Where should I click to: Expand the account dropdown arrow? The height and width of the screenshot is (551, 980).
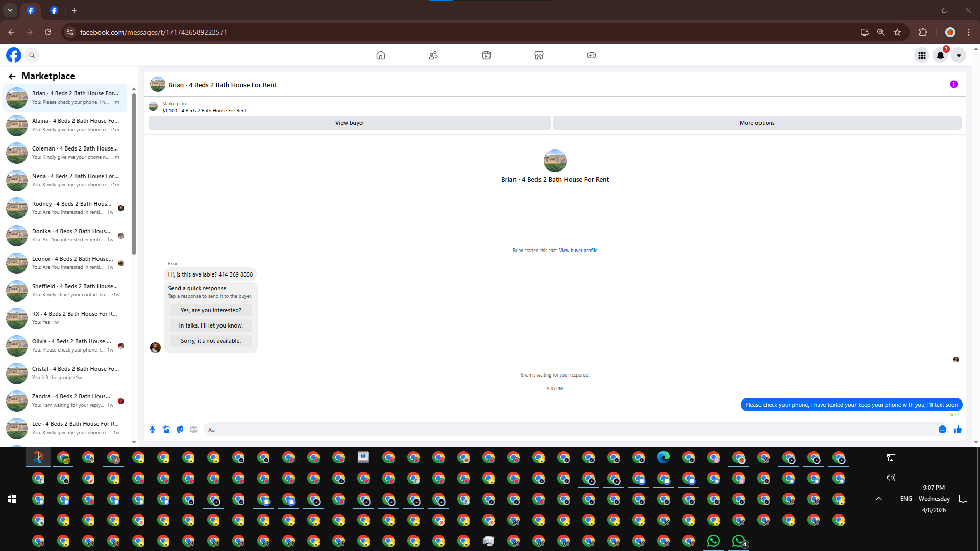coord(959,55)
